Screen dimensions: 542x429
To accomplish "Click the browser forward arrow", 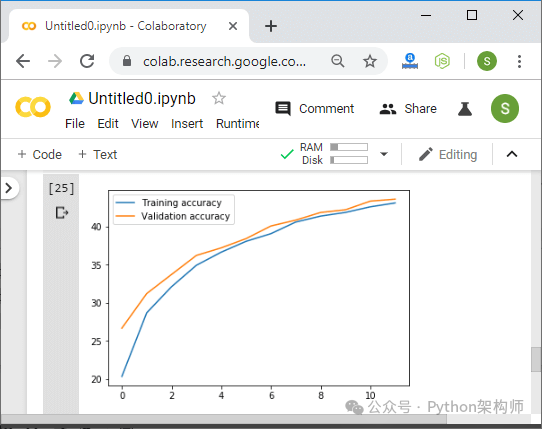I will pyautogui.click(x=55, y=62).
